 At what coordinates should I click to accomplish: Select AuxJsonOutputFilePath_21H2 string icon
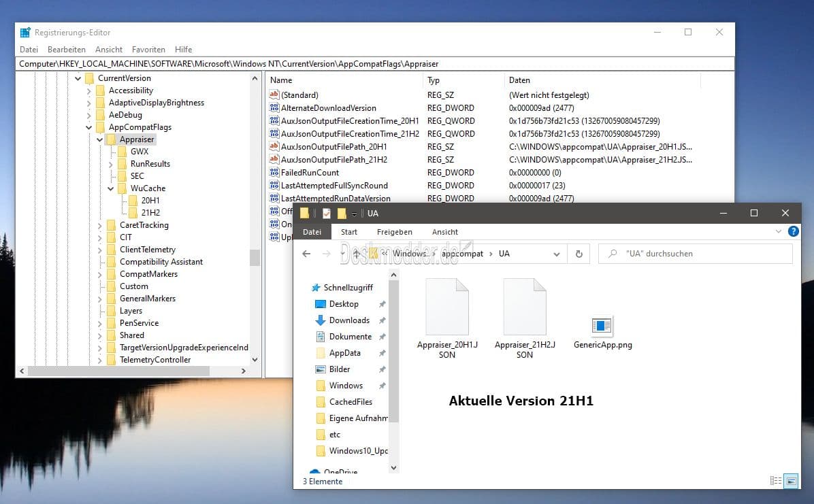274,159
